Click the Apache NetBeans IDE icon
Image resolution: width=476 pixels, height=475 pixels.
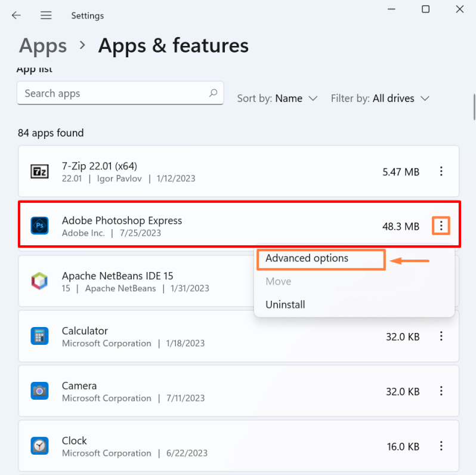[x=39, y=281]
